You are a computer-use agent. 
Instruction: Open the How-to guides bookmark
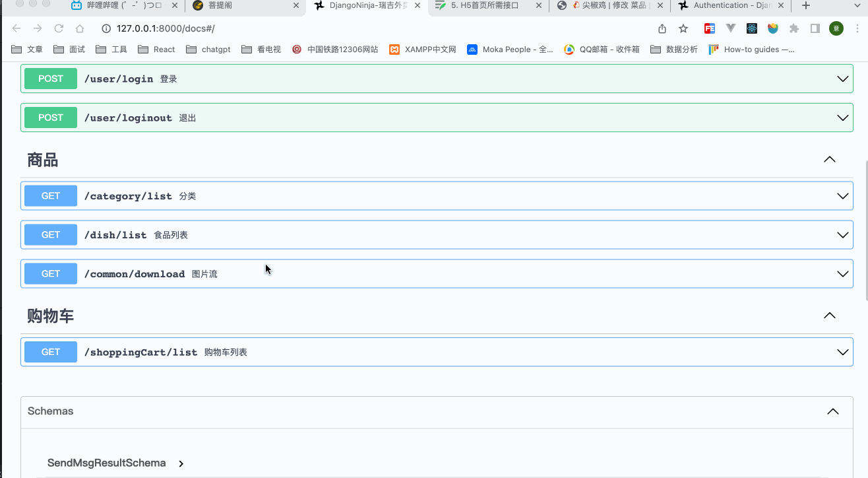click(752, 50)
